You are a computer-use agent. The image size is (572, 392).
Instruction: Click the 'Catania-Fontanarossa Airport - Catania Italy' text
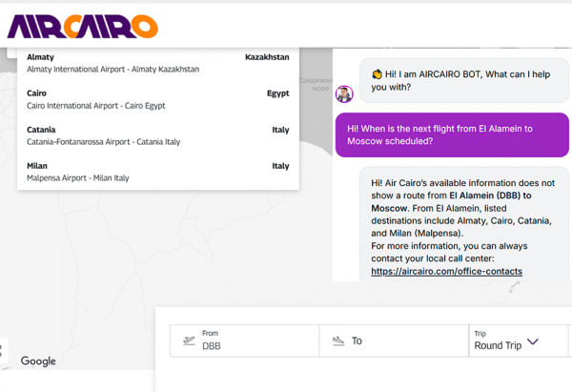coord(104,141)
